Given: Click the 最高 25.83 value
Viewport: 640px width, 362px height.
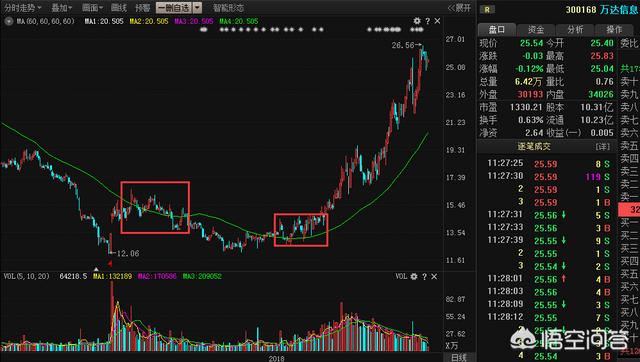Looking at the screenshot, I should [x=602, y=56].
